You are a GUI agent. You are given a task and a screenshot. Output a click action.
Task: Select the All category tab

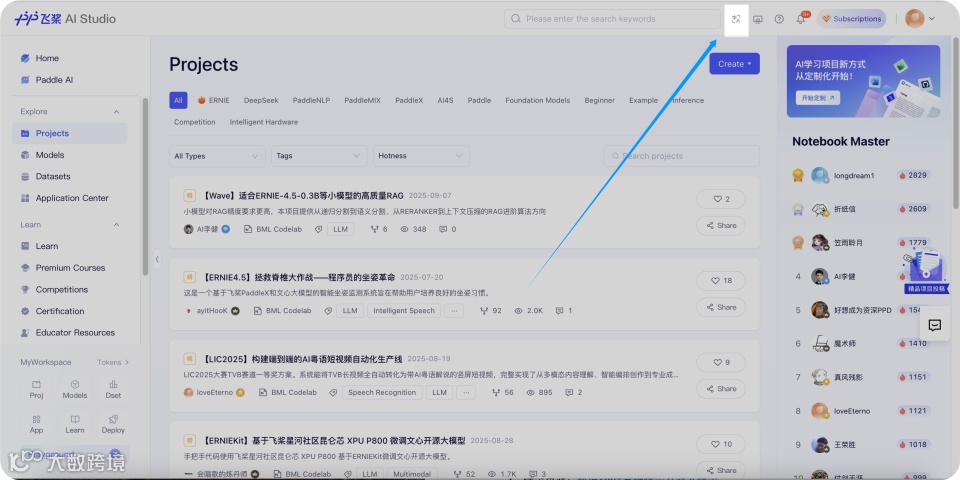coord(178,100)
